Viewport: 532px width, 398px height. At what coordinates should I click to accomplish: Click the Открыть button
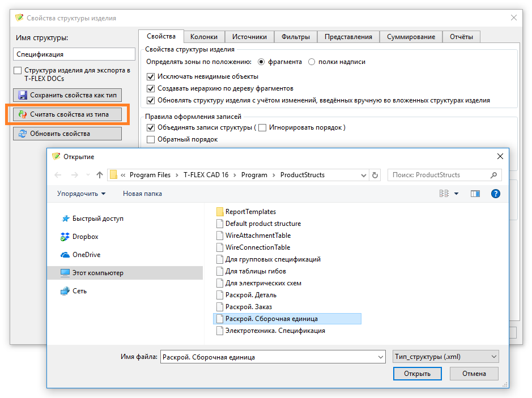[x=417, y=374]
